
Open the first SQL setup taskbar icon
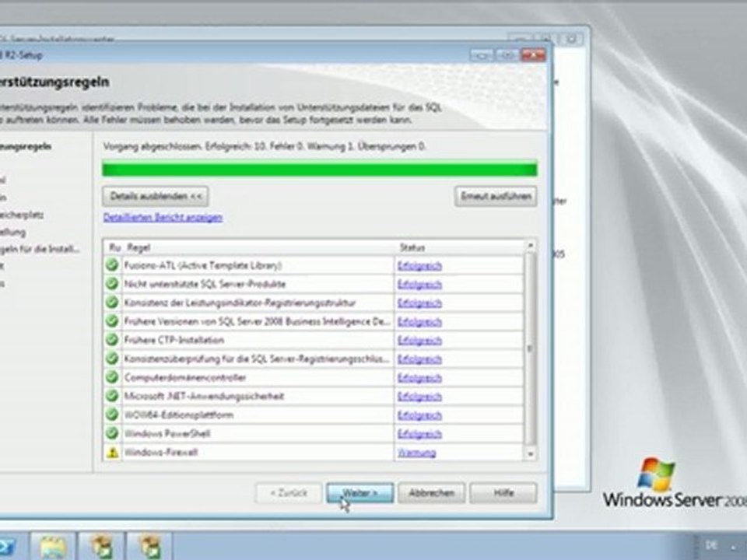click(x=101, y=547)
